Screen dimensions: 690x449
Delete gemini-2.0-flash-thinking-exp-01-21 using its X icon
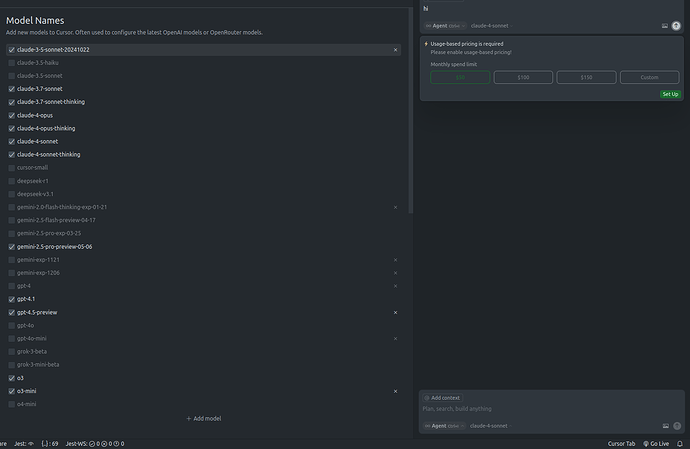[395, 207]
